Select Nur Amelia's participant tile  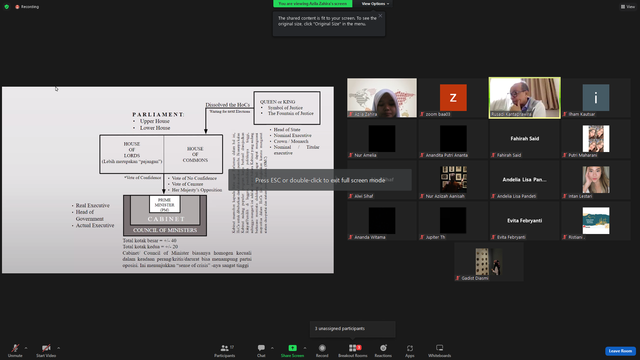(382, 139)
